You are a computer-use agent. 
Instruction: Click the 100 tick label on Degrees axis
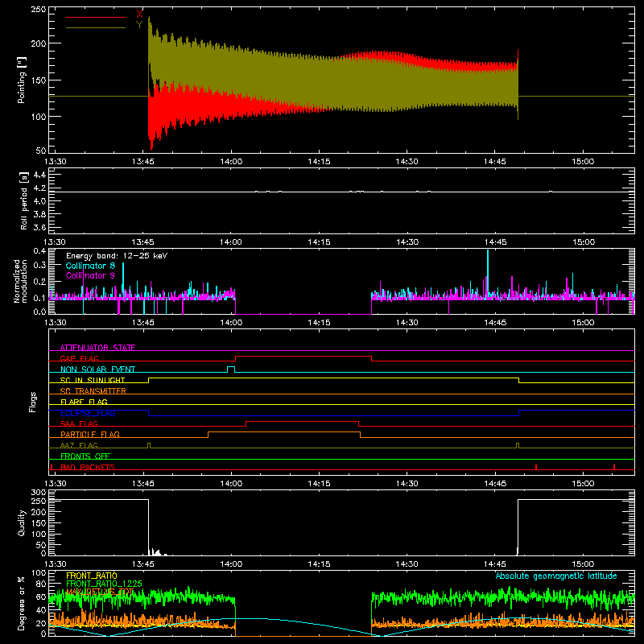coord(39,573)
